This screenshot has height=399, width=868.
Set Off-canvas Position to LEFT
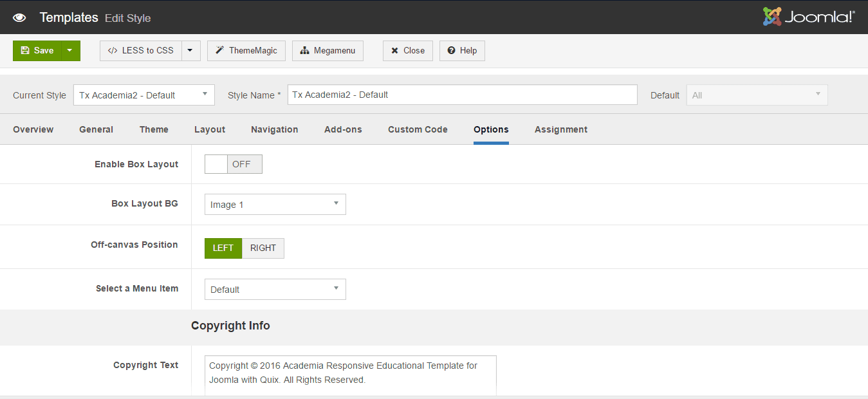tap(223, 248)
